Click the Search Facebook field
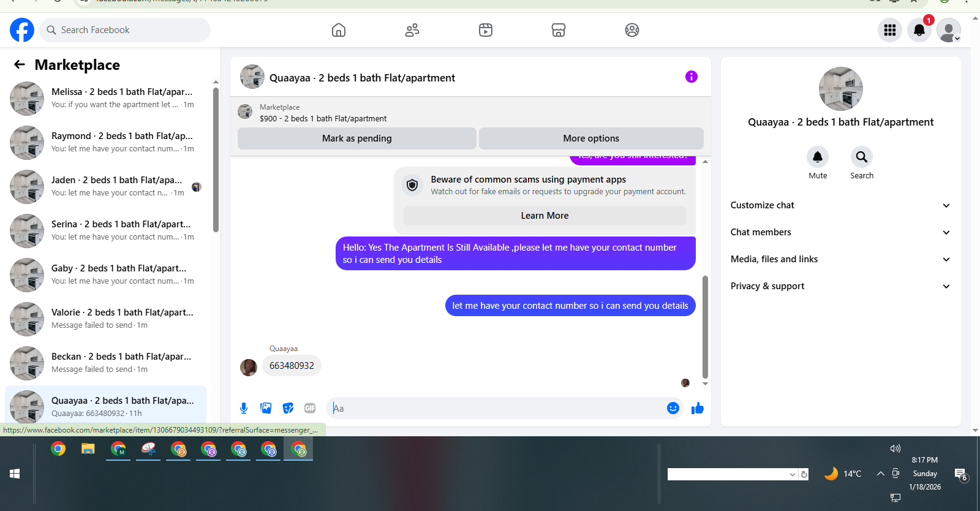980x511 pixels. pyautogui.click(x=125, y=30)
